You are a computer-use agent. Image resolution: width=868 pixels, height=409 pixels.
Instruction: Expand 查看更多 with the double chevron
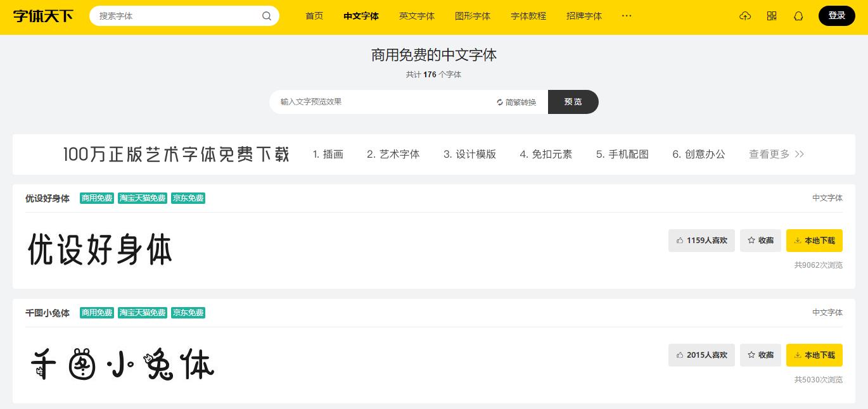tap(776, 154)
